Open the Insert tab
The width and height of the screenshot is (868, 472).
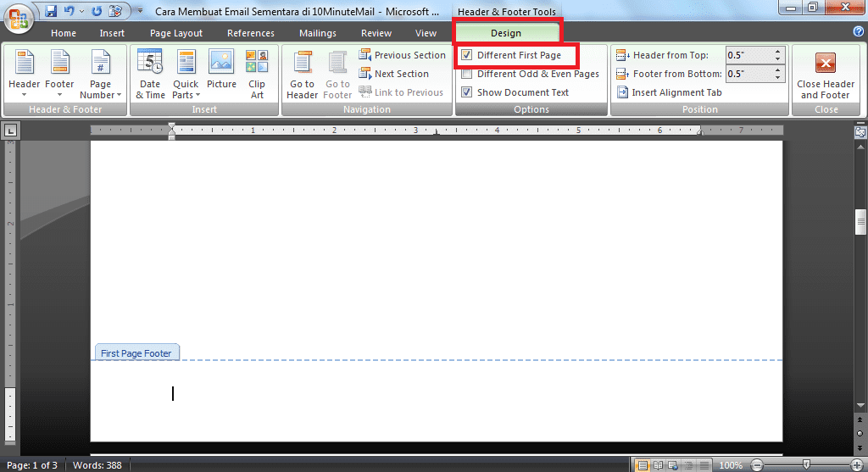tap(112, 33)
